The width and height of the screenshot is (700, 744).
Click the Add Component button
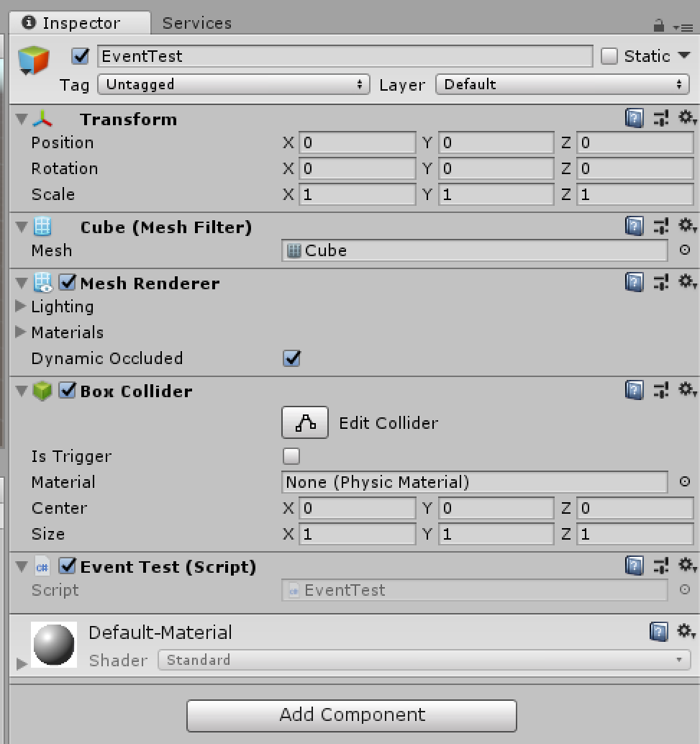click(x=351, y=715)
